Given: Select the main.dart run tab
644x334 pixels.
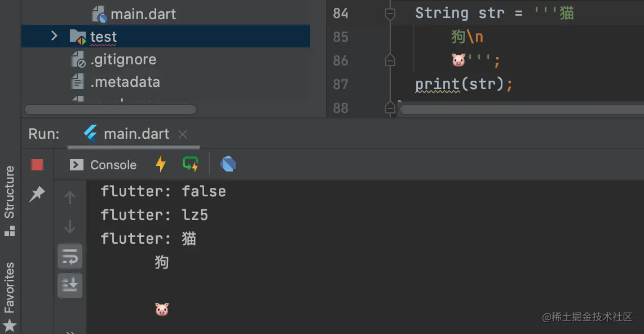Looking at the screenshot, I should coord(126,134).
